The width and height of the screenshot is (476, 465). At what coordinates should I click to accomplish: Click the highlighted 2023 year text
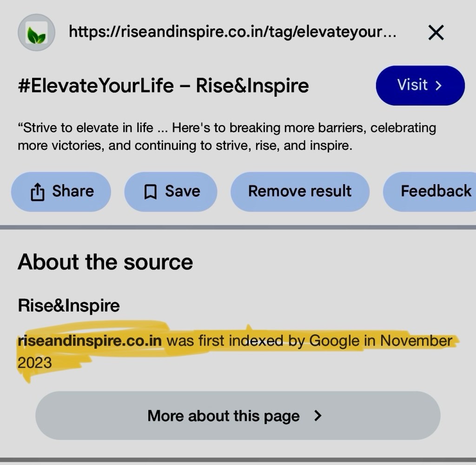(34, 362)
